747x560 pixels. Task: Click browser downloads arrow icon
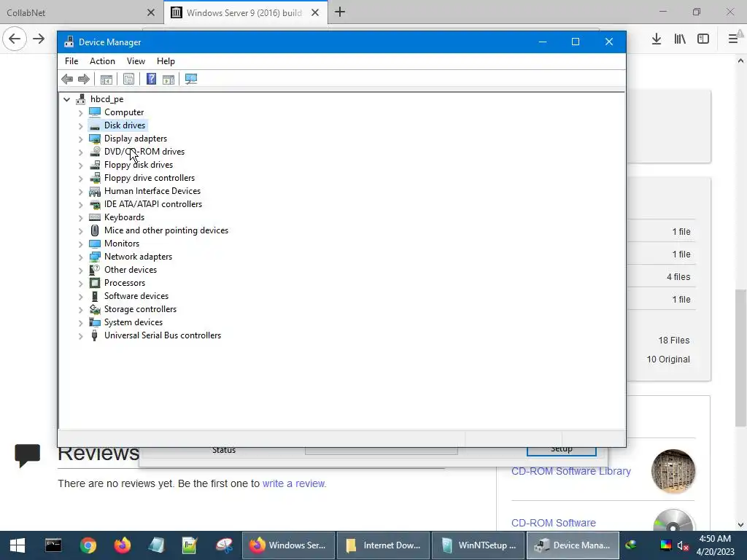click(657, 39)
